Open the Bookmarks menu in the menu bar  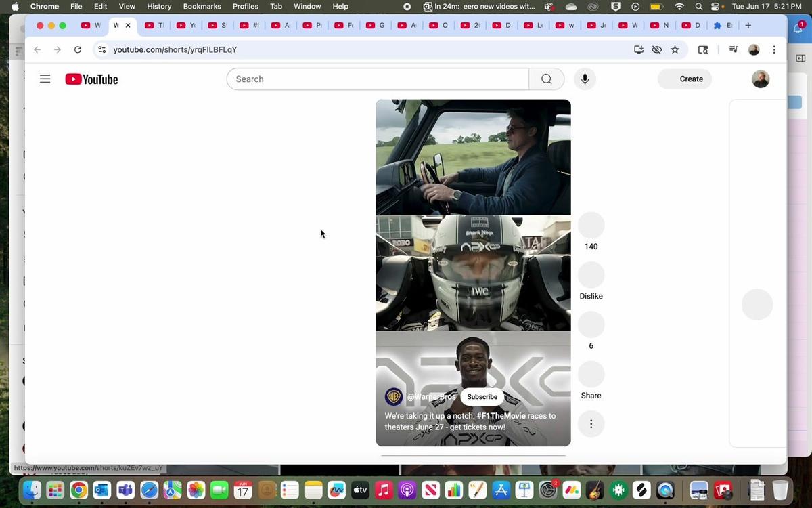(x=202, y=7)
